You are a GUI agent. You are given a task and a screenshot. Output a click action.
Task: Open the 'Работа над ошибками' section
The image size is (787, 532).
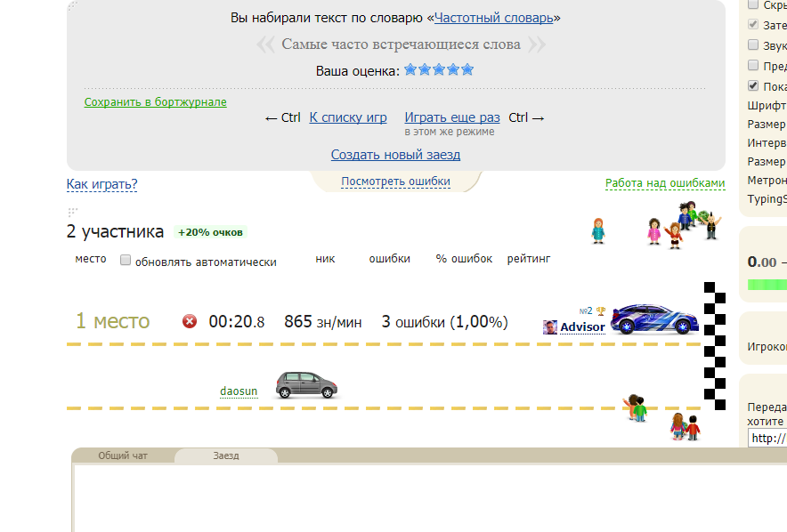click(x=665, y=183)
